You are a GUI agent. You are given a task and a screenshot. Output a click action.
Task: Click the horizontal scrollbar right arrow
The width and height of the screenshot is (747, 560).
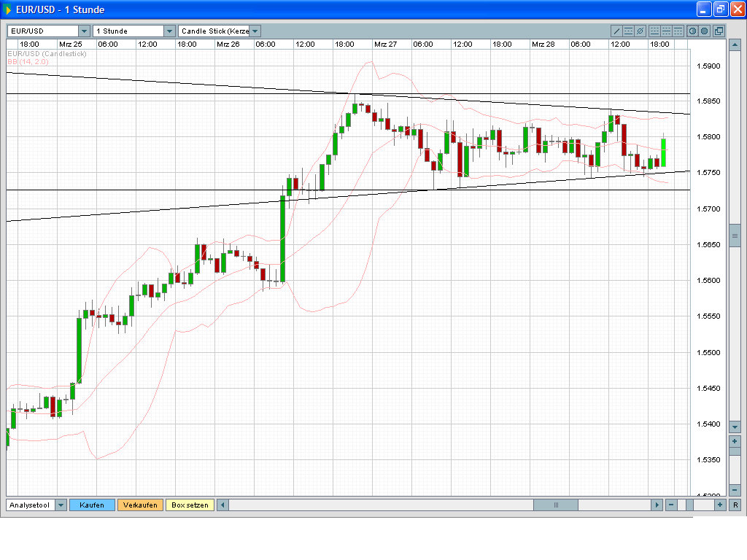point(658,505)
